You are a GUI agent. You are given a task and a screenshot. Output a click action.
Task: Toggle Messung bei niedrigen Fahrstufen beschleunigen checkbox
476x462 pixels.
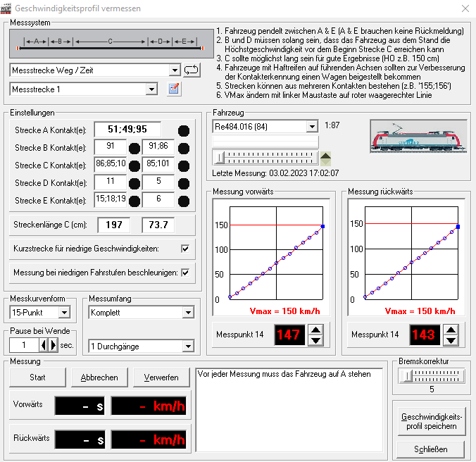point(185,273)
